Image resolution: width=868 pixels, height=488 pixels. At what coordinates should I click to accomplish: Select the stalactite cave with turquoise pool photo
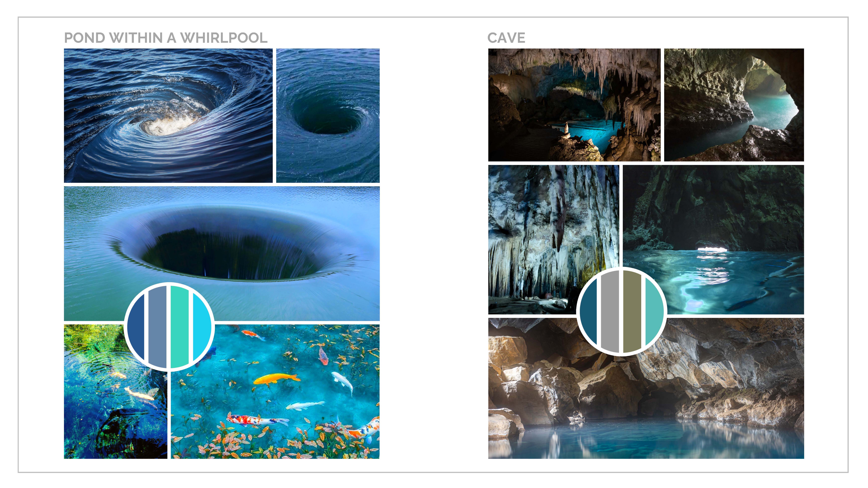pos(574,105)
